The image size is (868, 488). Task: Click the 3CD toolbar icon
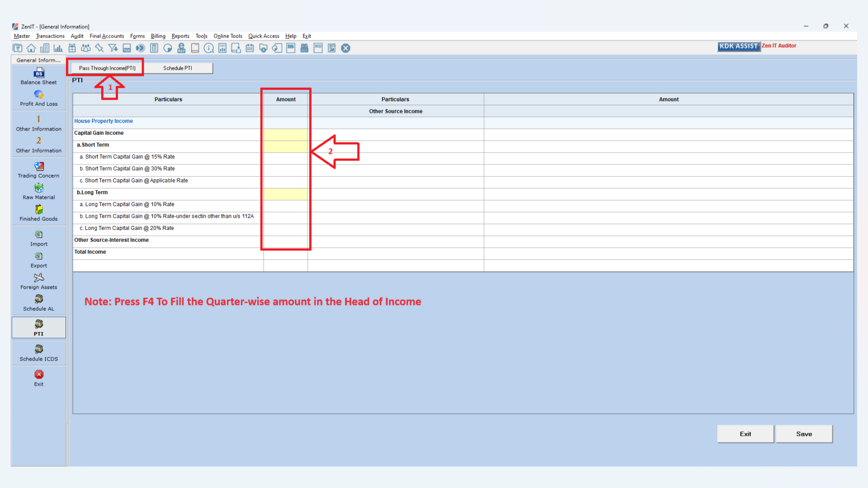pos(318,48)
